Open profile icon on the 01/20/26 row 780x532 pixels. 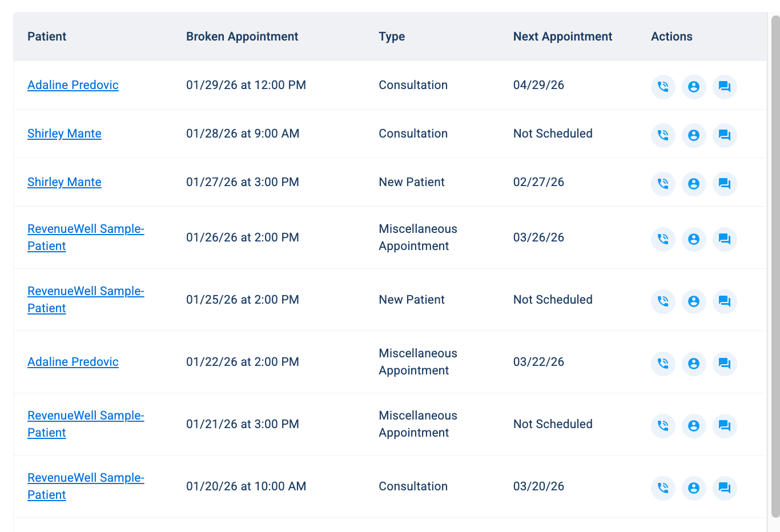click(694, 488)
